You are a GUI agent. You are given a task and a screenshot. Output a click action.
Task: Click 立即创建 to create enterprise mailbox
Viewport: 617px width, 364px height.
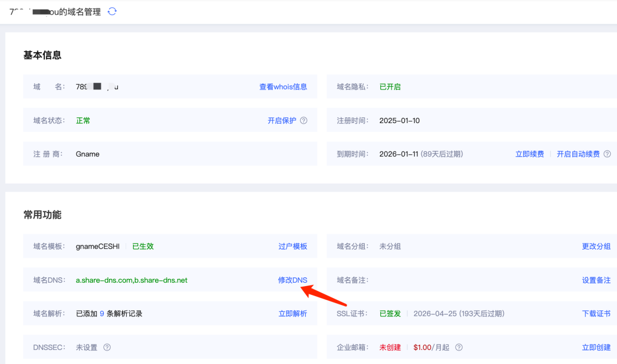point(596,347)
